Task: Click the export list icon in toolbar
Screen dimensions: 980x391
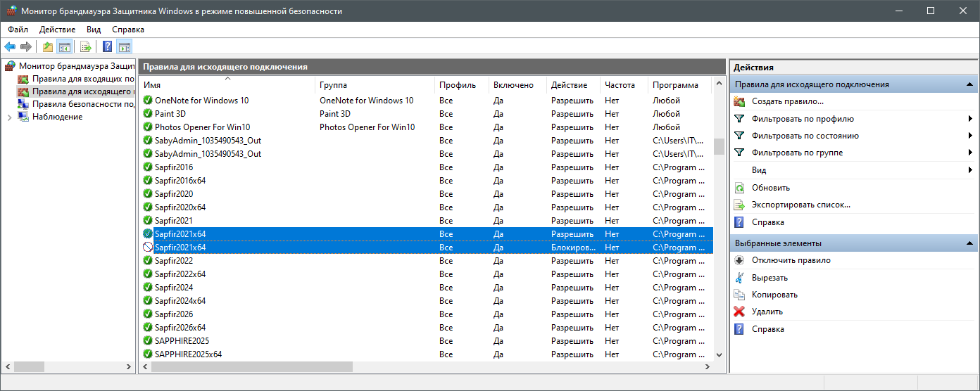Action: [x=86, y=47]
